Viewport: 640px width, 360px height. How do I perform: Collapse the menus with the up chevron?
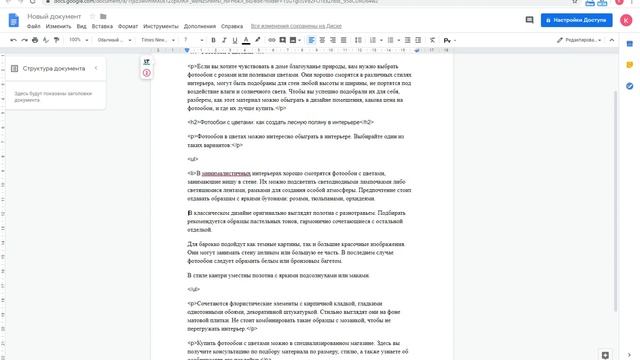611,40
